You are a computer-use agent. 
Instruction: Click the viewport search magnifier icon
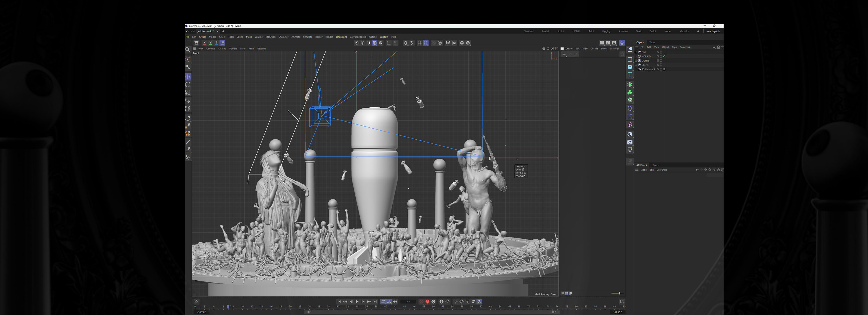point(188,50)
